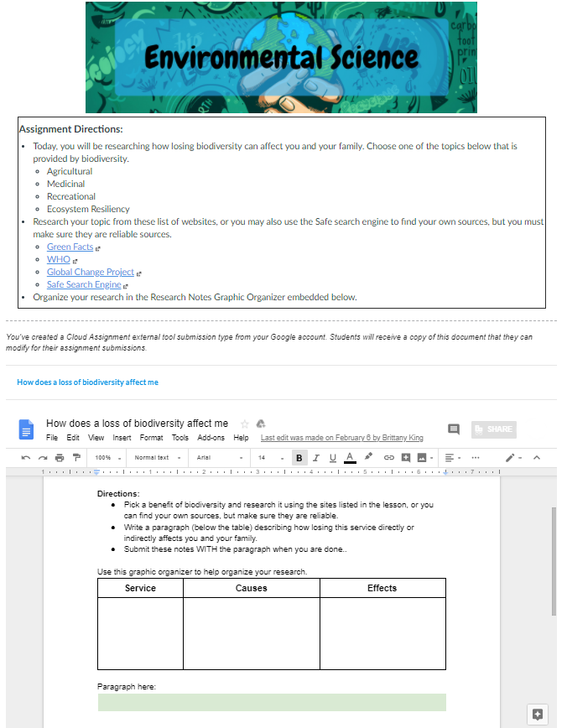Open the Format menu
567x728 pixels.
[151, 438]
